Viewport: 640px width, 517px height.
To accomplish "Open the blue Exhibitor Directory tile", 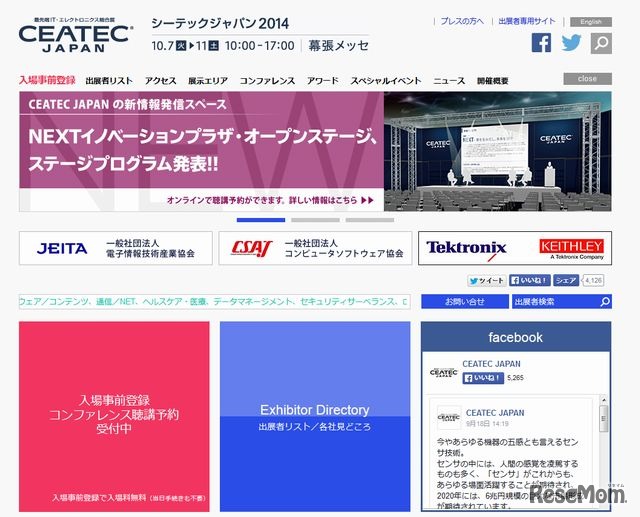I will coord(315,416).
